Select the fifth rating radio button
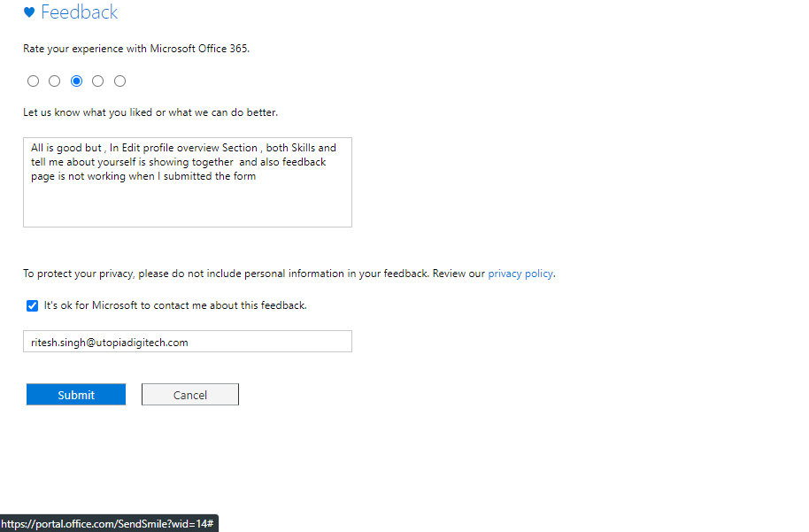 click(x=119, y=81)
